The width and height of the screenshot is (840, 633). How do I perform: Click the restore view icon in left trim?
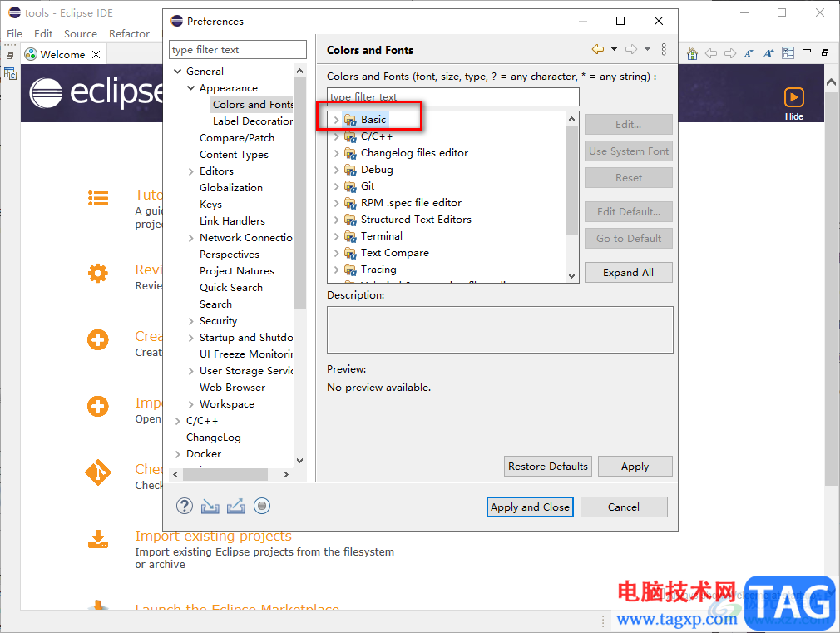[x=10, y=55]
